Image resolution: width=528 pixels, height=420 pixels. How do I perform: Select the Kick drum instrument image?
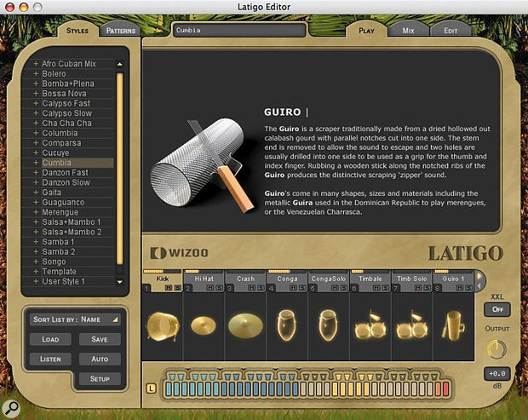point(163,326)
